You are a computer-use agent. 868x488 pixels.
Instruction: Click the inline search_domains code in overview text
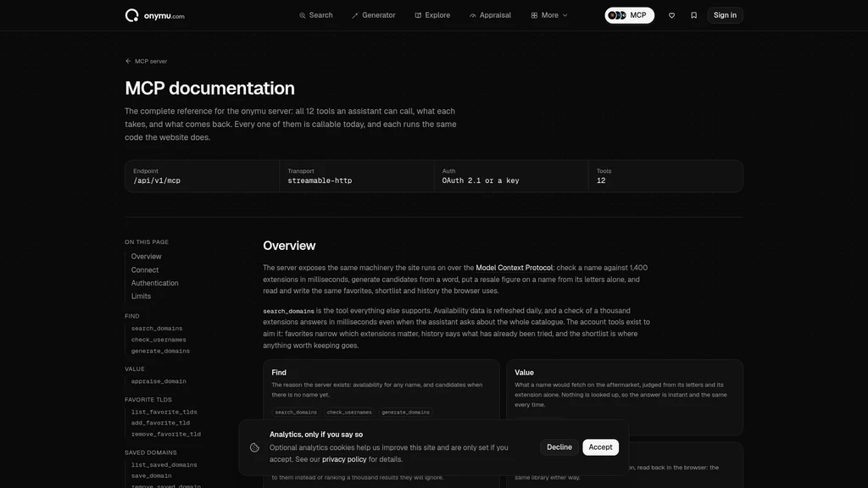[288, 312]
